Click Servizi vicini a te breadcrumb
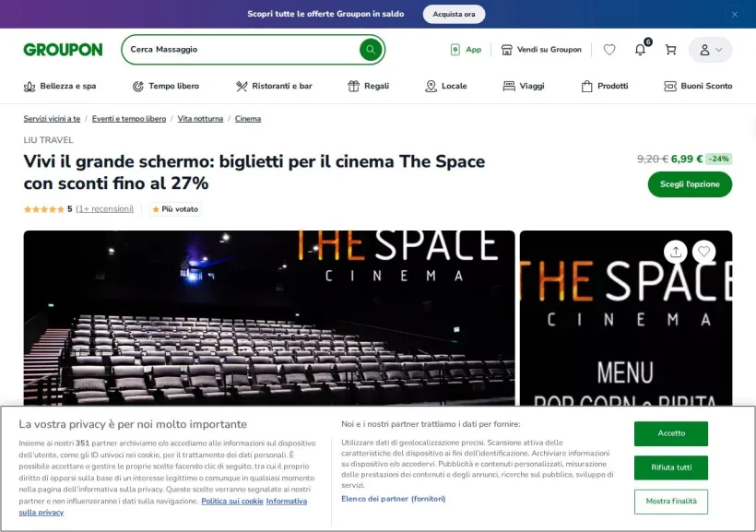756x532 pixels. pyautogui.click(x=52, y=119)
